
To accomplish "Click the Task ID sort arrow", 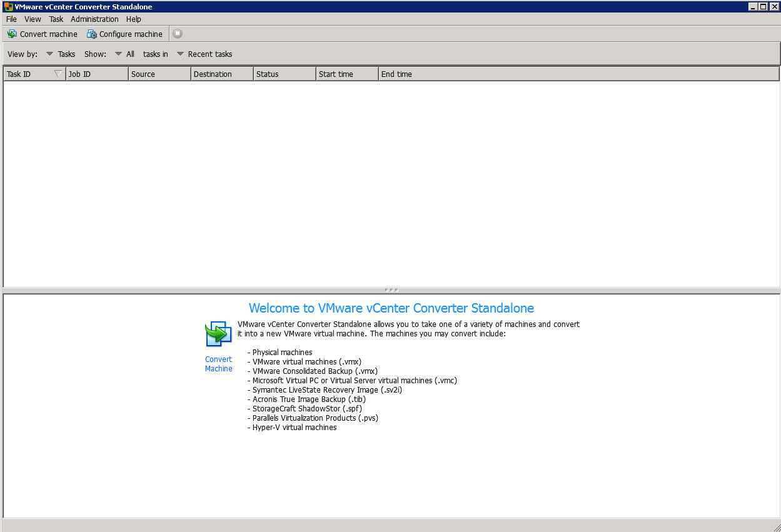I will tap(58, 74).
